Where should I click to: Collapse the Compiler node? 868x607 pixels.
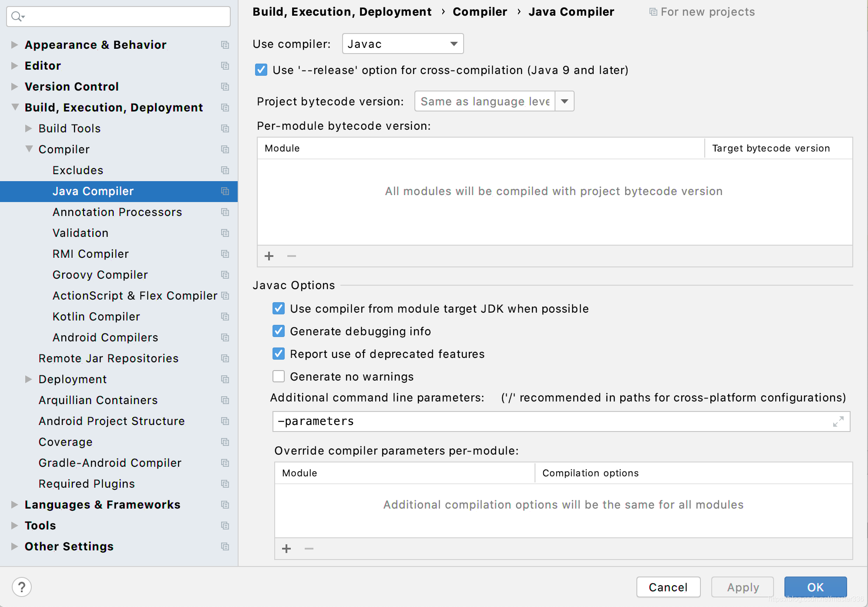click(29, 149)
